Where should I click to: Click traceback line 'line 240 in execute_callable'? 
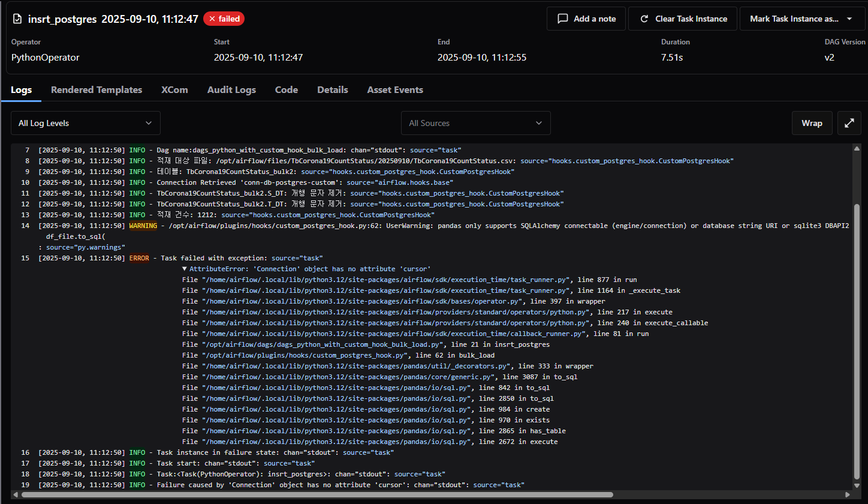445,323
